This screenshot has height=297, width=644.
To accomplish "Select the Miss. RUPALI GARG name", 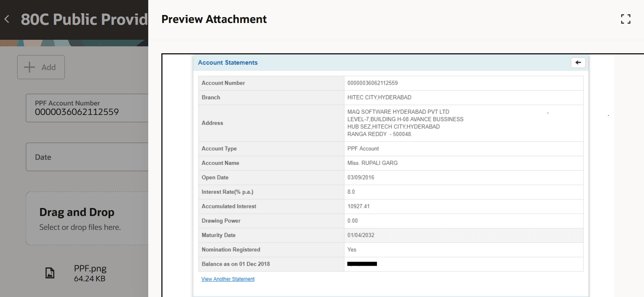I will coord(372,163).
